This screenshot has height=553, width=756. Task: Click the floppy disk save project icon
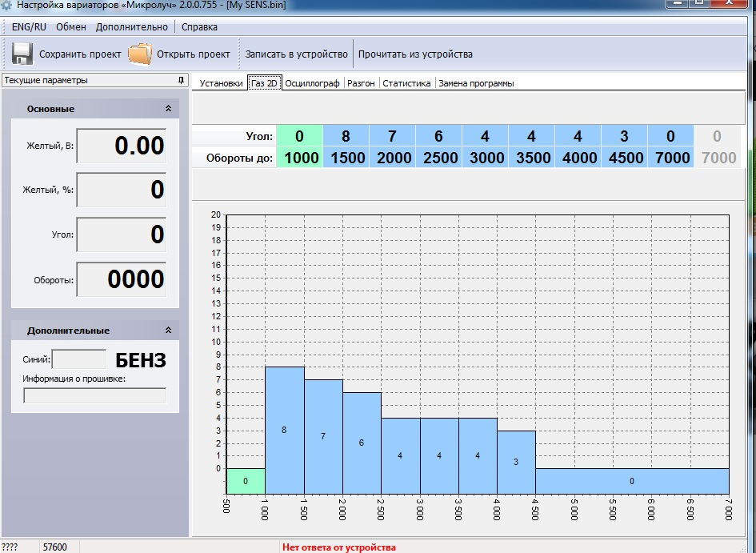pos(22,54)
